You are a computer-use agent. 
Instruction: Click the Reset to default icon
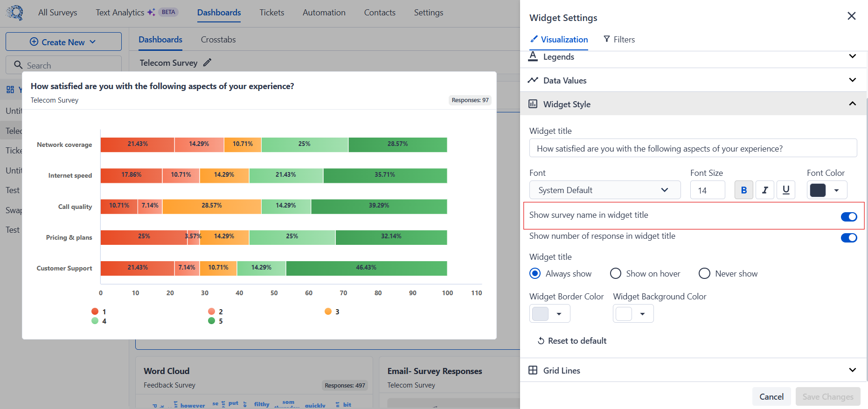click(x=541, y=341)
